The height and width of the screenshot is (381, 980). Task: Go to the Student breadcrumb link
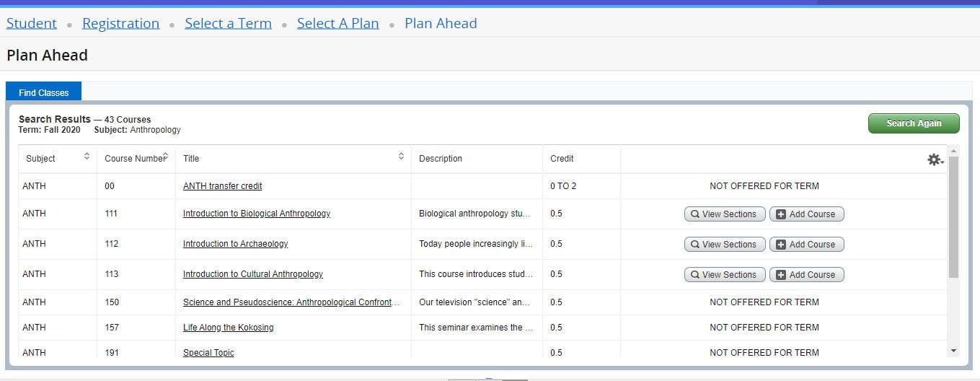pos(32,23)
